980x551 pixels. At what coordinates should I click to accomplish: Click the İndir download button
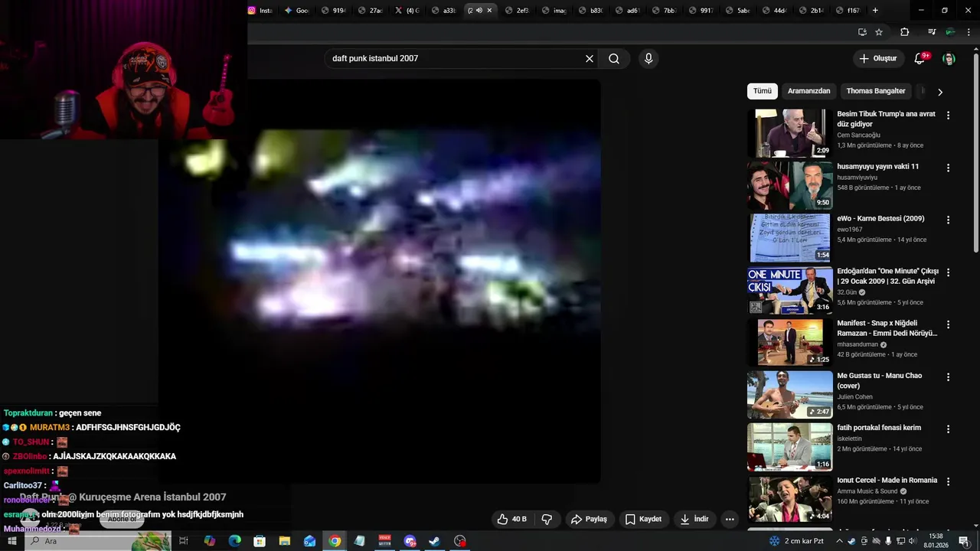tap(694, 519)
